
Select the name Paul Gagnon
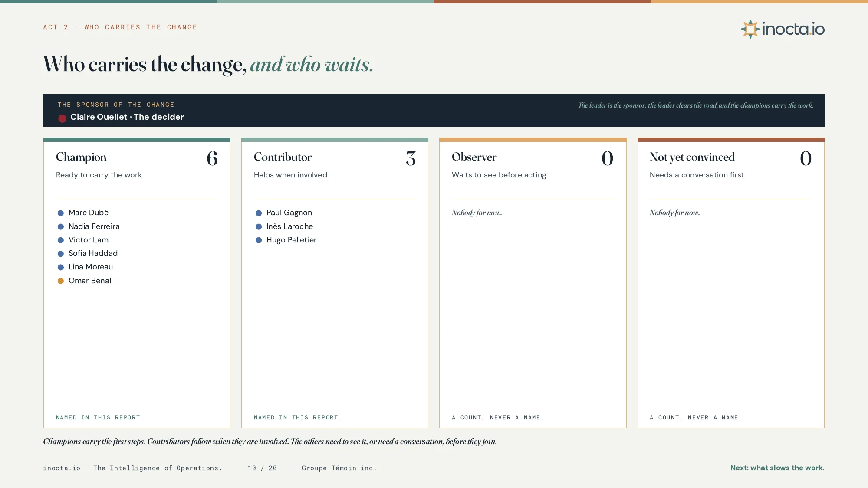(x=289, y=213)
